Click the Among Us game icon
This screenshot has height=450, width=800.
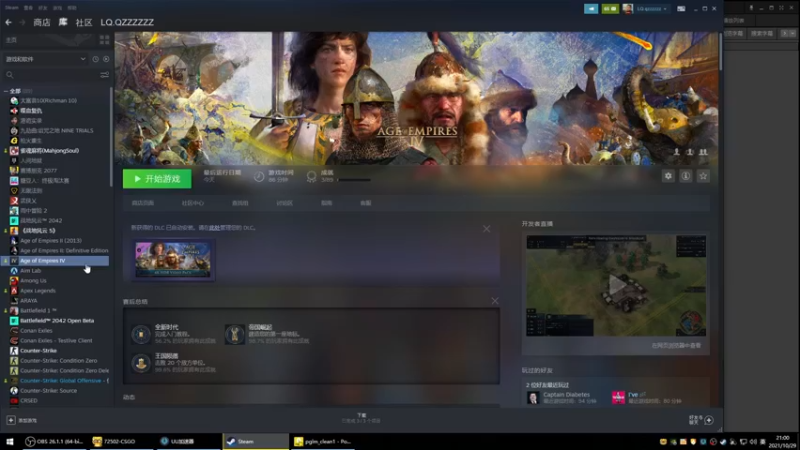coord(14,281)
